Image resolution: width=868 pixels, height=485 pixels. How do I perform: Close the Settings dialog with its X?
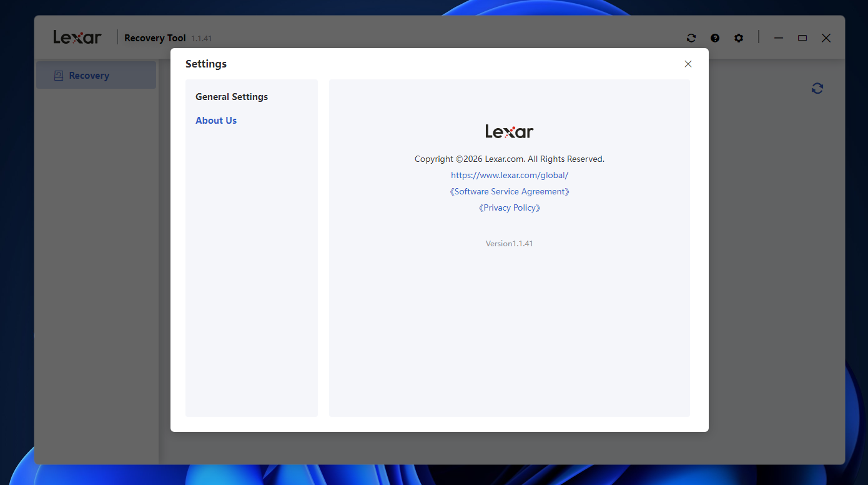click(x=688, y=64)
